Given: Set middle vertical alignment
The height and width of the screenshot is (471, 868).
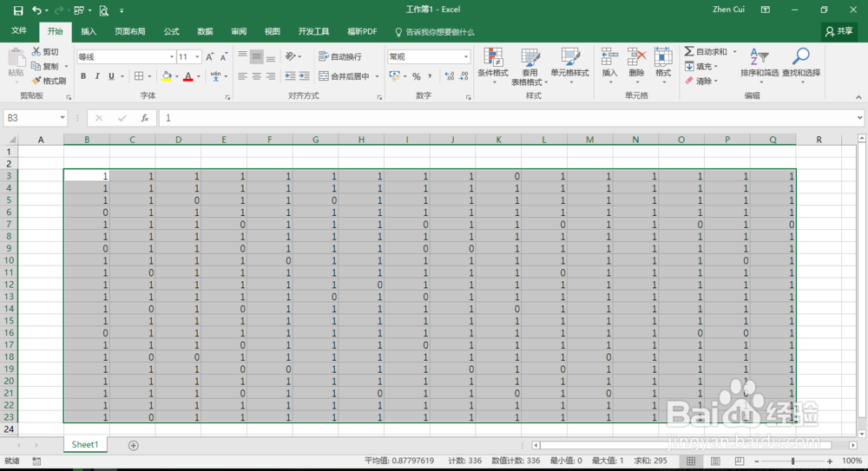Looking at the screenshot, I should coord(256,56).
